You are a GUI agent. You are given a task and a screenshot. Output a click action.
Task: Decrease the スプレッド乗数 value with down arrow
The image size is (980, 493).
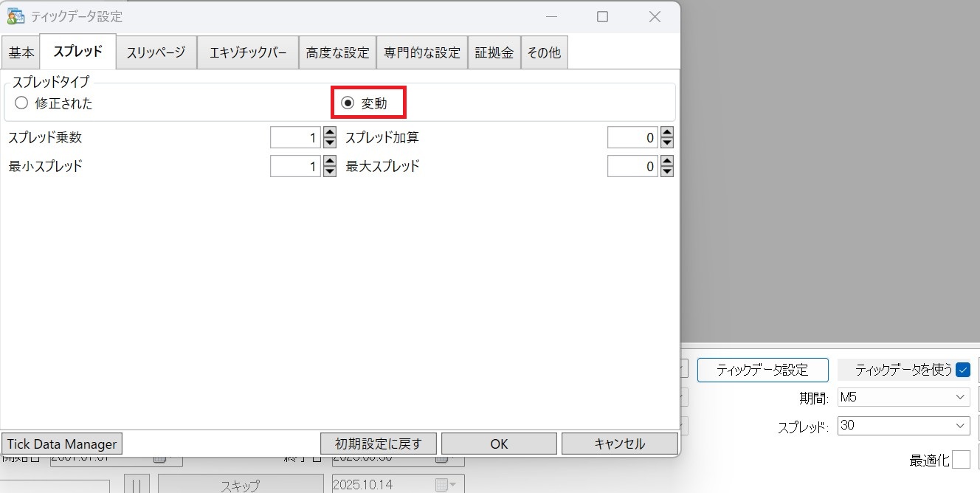(x=330, y=142)
